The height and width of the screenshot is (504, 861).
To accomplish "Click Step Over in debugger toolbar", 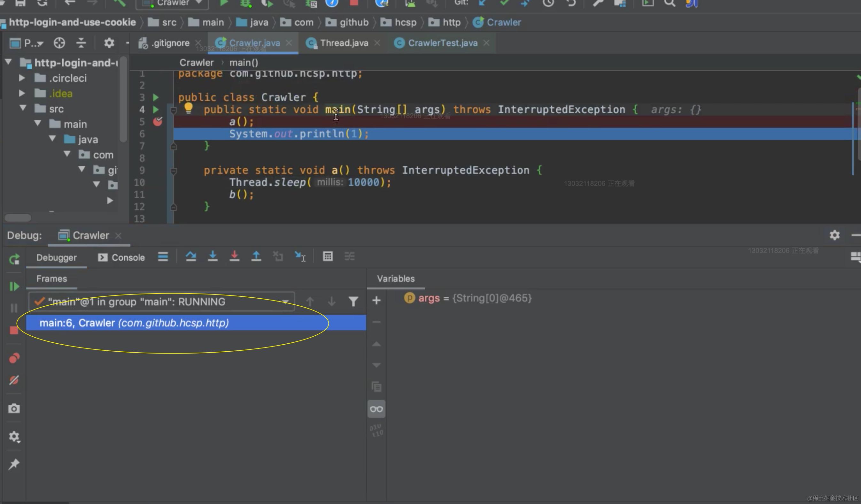I will [191, 256].
